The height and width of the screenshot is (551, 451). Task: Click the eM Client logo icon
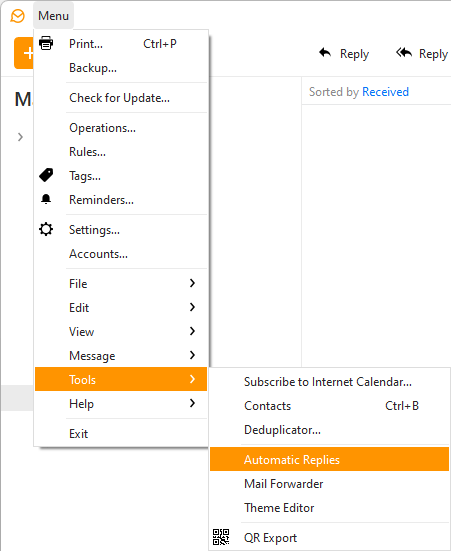tap(17, 16)
